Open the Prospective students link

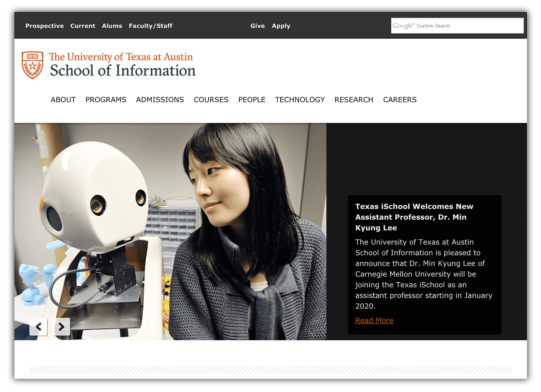(45, 26)
